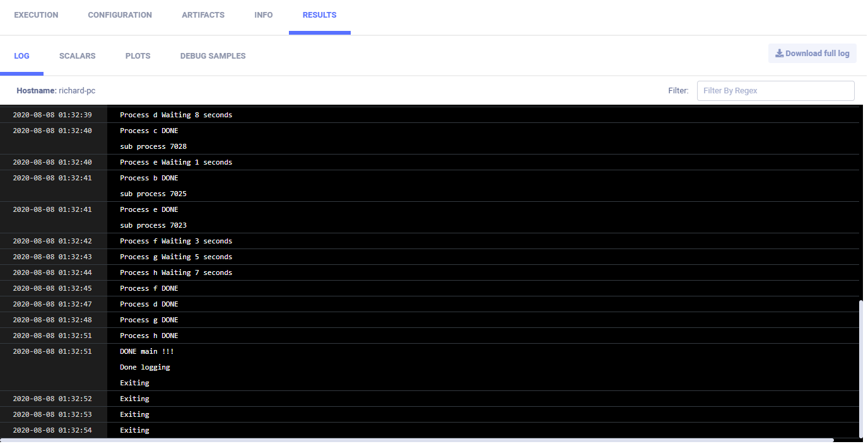Select the "Process h Waiting 7 seconds" entry
Image resolution: width=868 pixels, height=444 pixels.
pos(176,273)
